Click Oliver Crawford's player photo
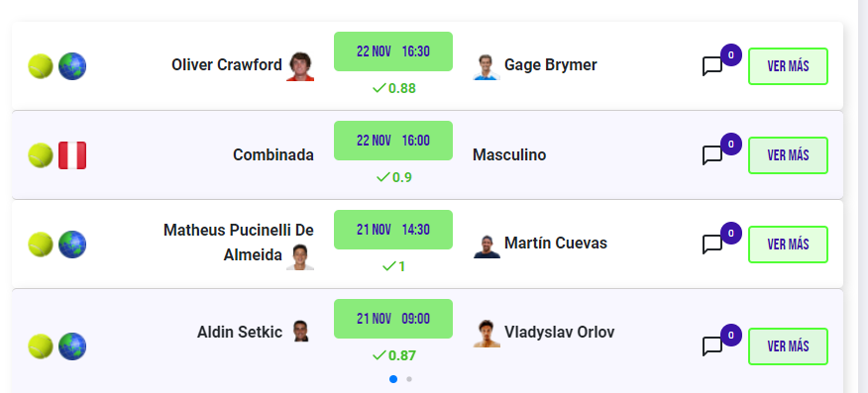This screenshot has height=393, width=868. [x=300, y=67]
